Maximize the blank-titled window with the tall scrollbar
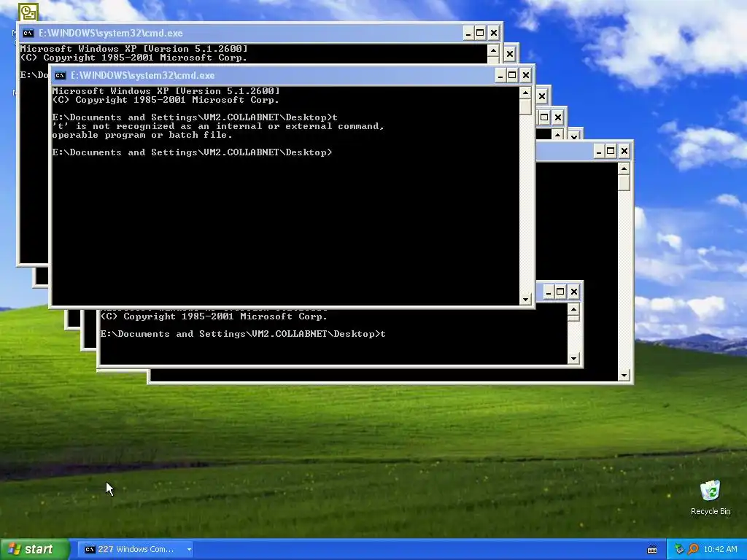Viewport: 747px width, 560px height. pyautogui.click(x=611, y=152)
